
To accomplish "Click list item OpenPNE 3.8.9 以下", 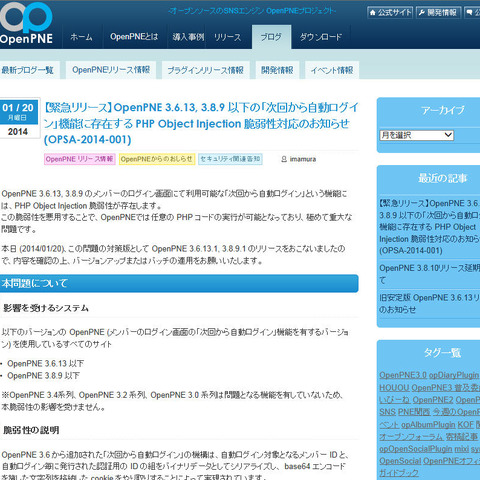I will (43, 376).
